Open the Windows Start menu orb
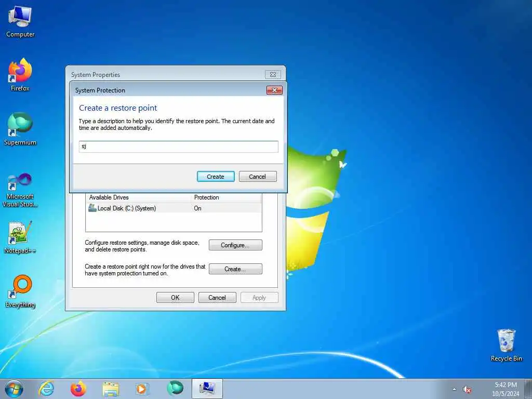 tap(14, 389)
